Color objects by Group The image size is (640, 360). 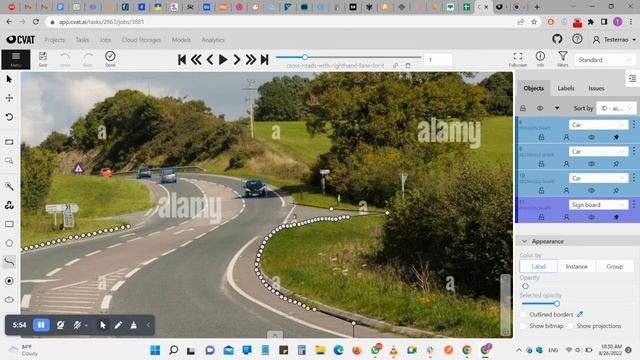tap(614, 267)
